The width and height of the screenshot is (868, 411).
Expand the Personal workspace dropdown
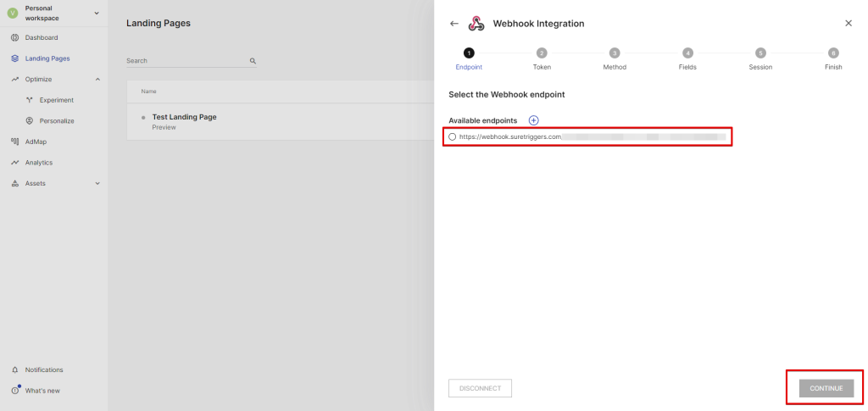[x=96, y=13]
